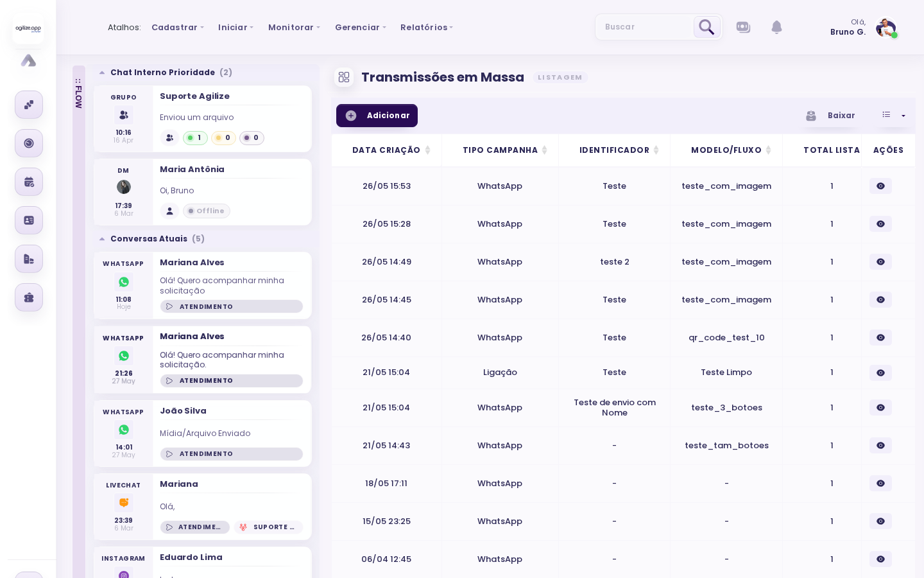Click the Atendimento tag on João Silva's conversation
Viewport: 924px width, 578px height.
coord(232,454)
